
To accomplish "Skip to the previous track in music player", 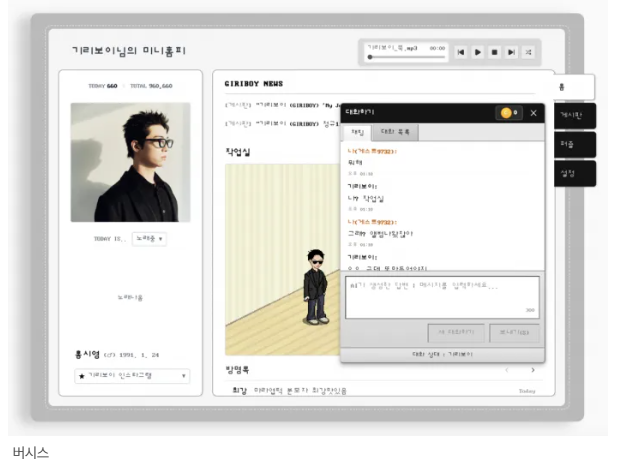I will click(461, 52).
